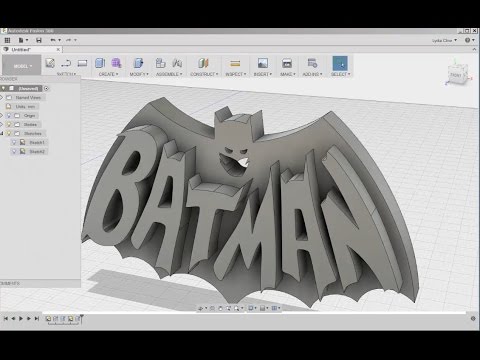Click the Orbit navigation icon
The width and height of the screenshot is (480, 360).
pyautogui.click(x=201, y=308)
